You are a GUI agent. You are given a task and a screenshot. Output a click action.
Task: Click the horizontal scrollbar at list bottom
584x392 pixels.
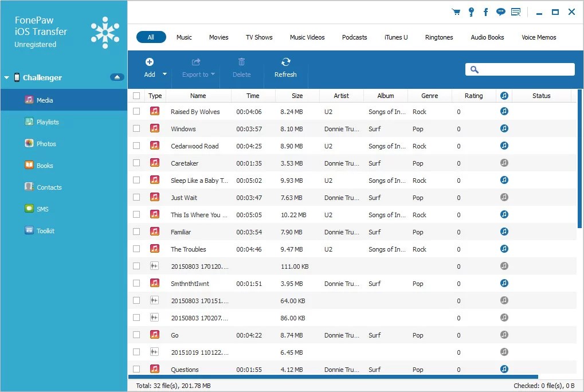pos(334,377)
